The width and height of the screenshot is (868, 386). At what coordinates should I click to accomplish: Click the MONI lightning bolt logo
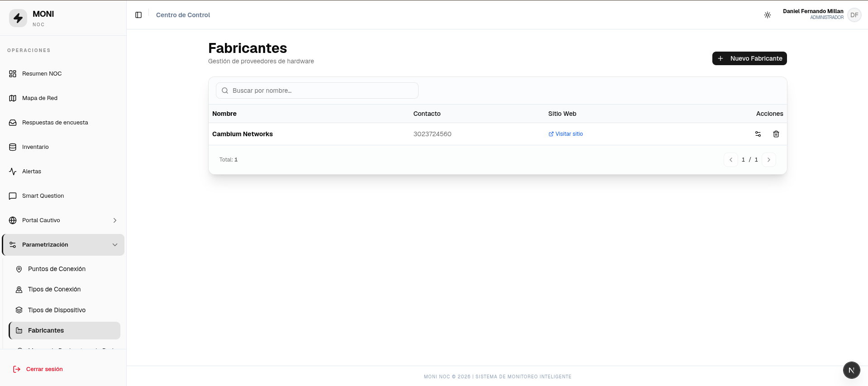click(x=18, y=18)
